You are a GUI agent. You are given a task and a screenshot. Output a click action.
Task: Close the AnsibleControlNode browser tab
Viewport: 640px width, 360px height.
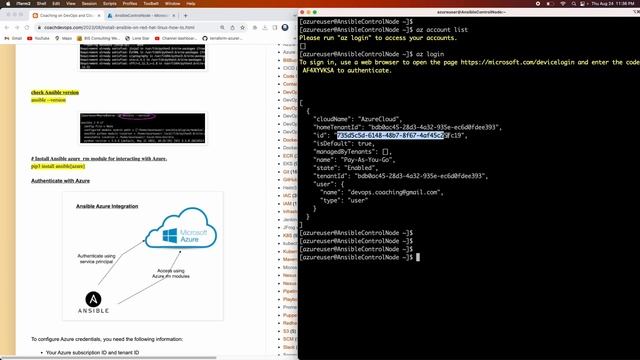click(173, 16)
